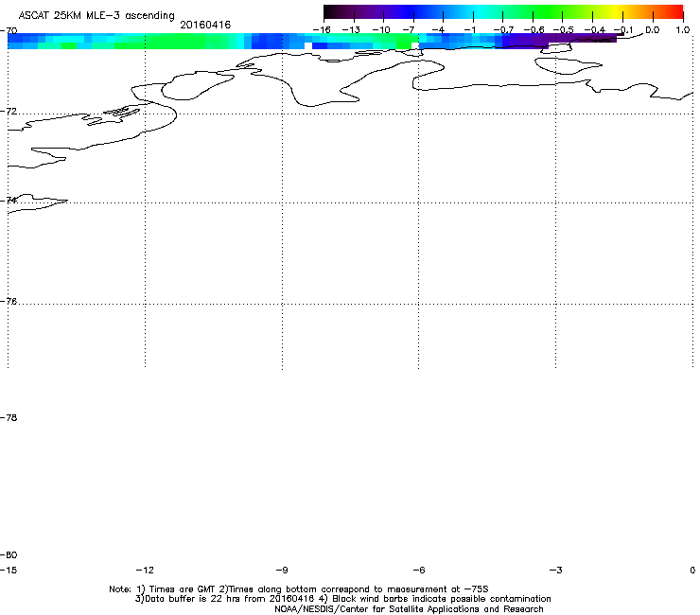The image size is (700, 615).
Task: Click the purple data swath near -3.5 longitude
Action: (535, 40)
